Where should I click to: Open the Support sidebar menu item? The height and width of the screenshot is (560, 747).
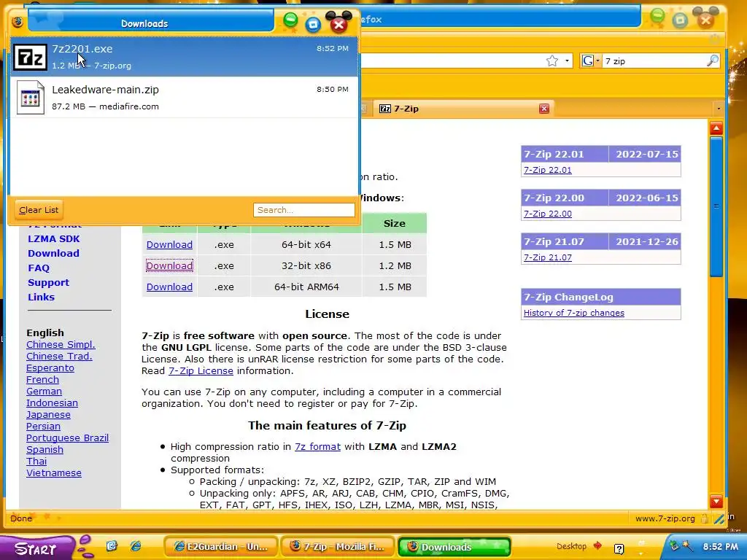[x=48, y=282]
